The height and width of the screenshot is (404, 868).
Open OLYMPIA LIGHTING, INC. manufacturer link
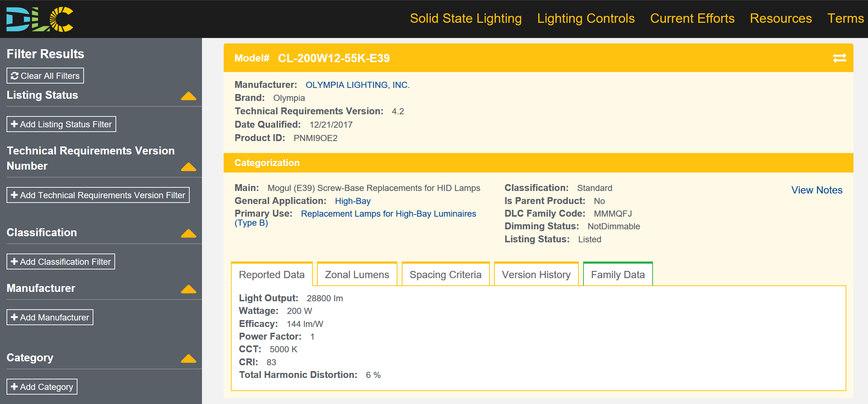click(358, 85)
